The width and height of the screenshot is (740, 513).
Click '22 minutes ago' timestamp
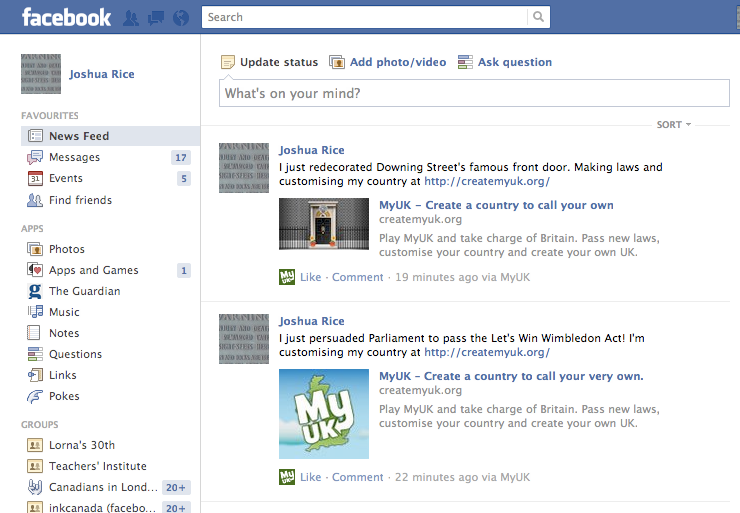[436, 477]
